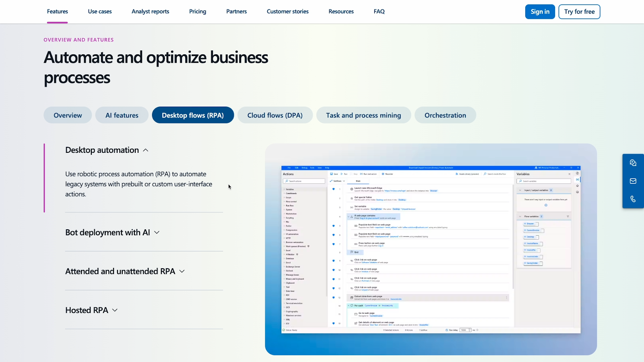The width and height of the screenshot is (644, 362).
Task: Click the phone call icon in side panel
Action: coord(633,199)
